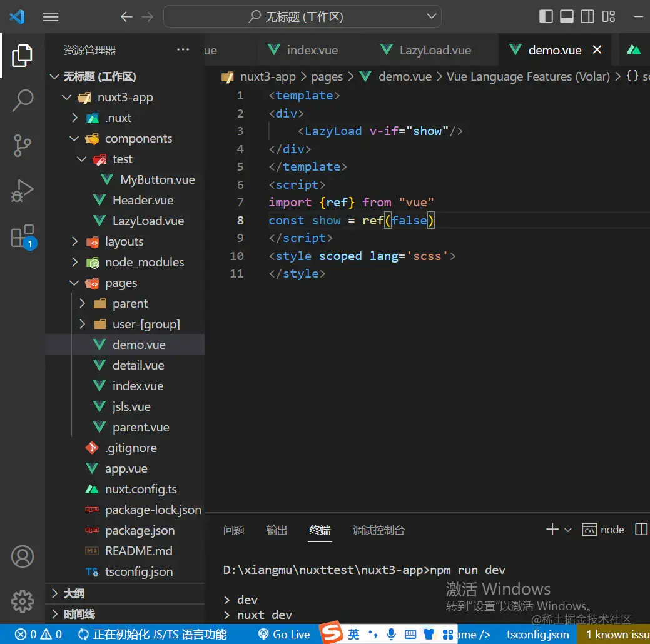Click tsconfig.json status bar item
The width and height of the screenshot is (650, 644).
tap(537, 635)
